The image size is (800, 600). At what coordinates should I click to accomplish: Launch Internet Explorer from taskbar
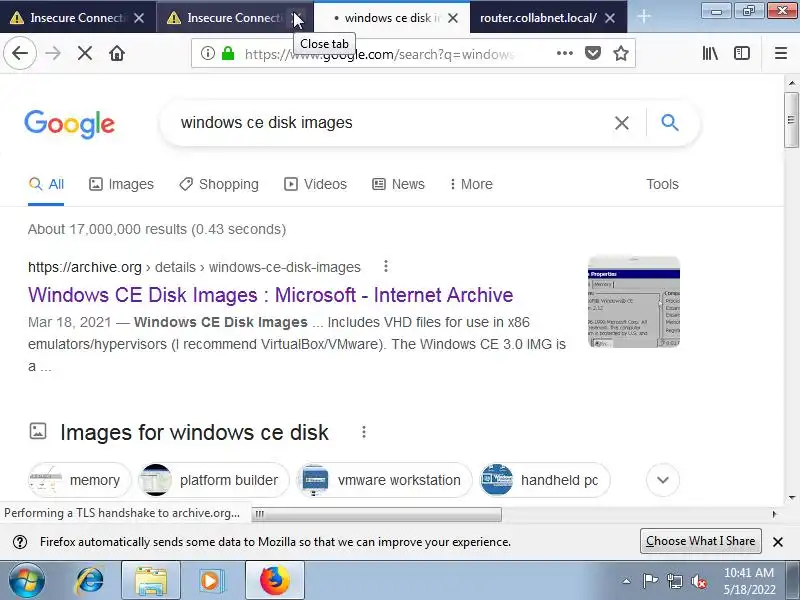pos(89,581)
